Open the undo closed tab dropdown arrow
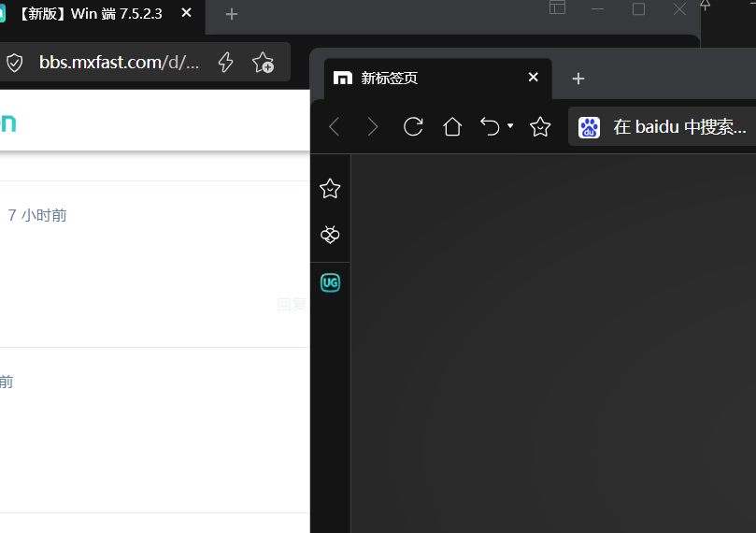 pos(510,126)
